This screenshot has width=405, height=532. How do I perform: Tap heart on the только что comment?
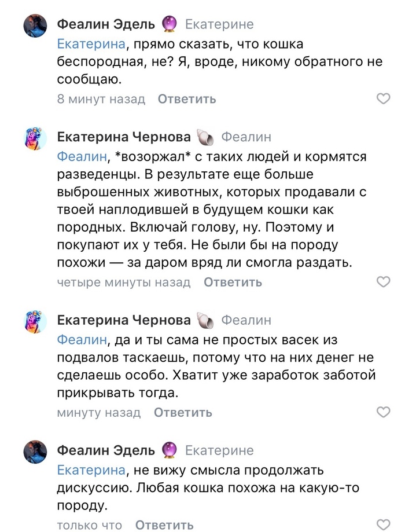point(384,524)
